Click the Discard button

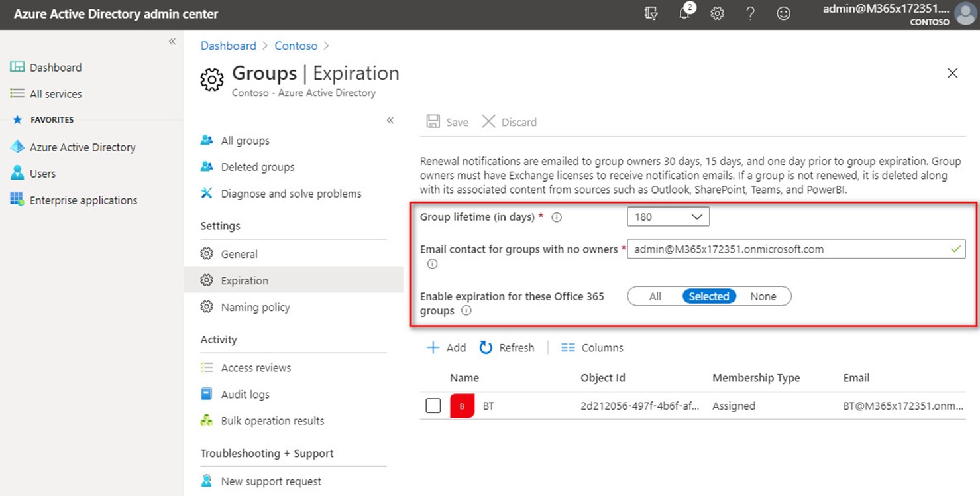click(509, 122)
